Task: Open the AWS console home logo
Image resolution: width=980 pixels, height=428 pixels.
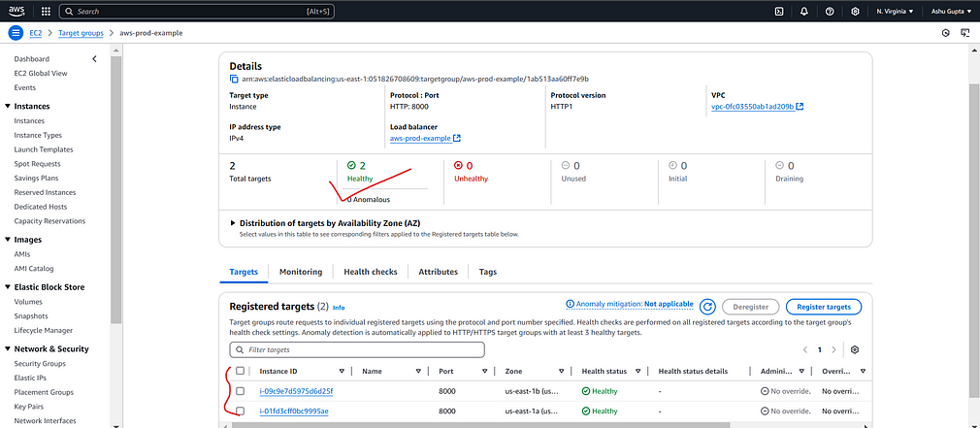Action: [x=16, y=11]
